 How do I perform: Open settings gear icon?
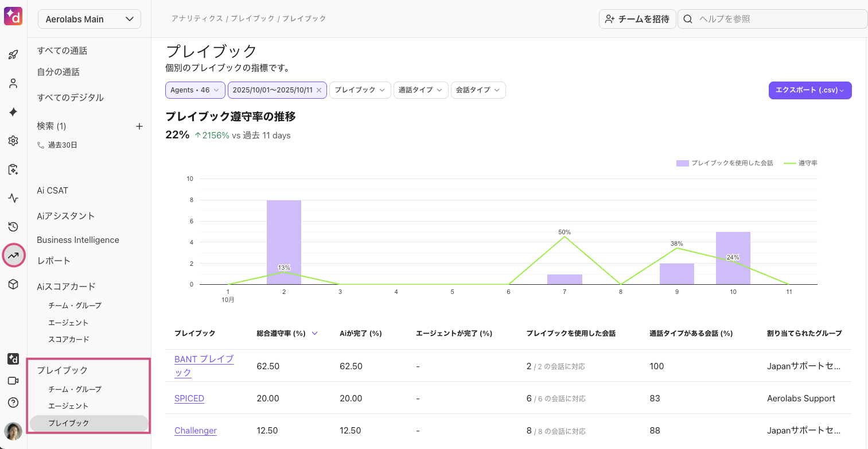pyautogui.click(x=13, y=141)
